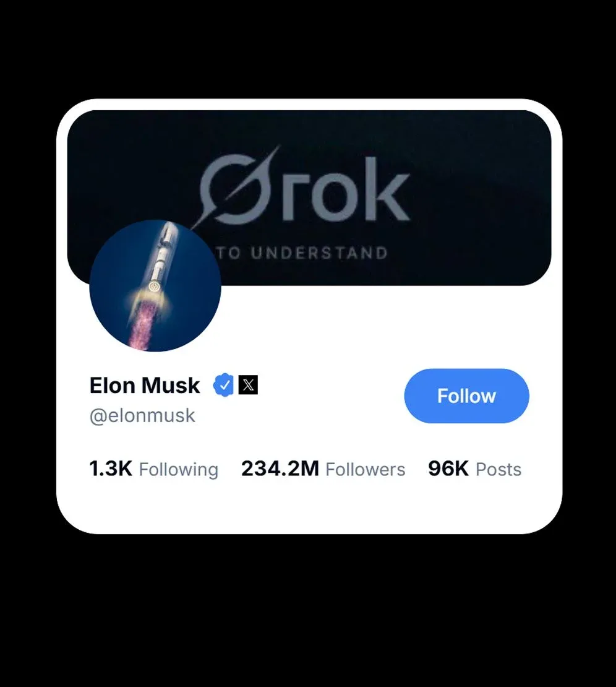
Task: Click the 1.3K number
Action: (x=111, y=469)
